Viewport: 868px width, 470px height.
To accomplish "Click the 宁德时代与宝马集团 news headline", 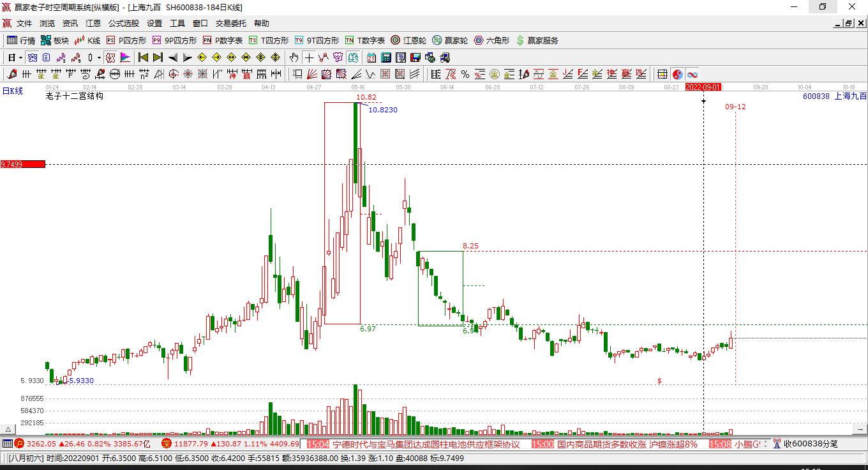I will 426,444.
